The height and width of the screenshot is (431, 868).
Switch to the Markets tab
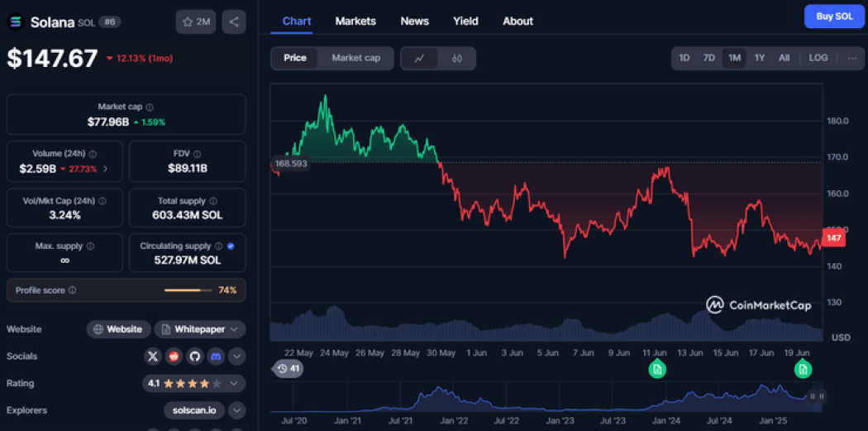point(355,21)
